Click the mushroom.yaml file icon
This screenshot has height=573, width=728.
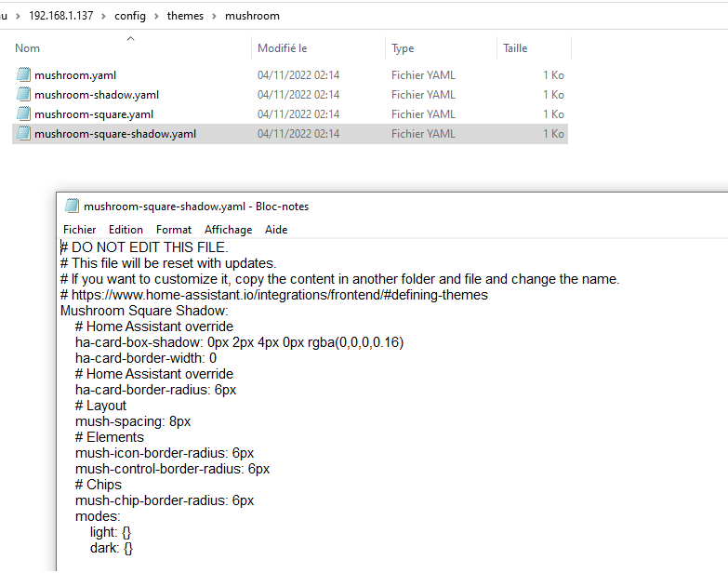pyautogui.click(x=24, y=75)
